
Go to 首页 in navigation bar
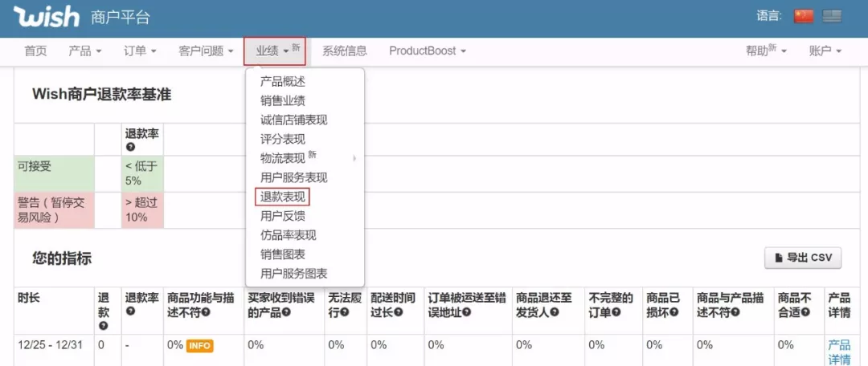point(35,51)
